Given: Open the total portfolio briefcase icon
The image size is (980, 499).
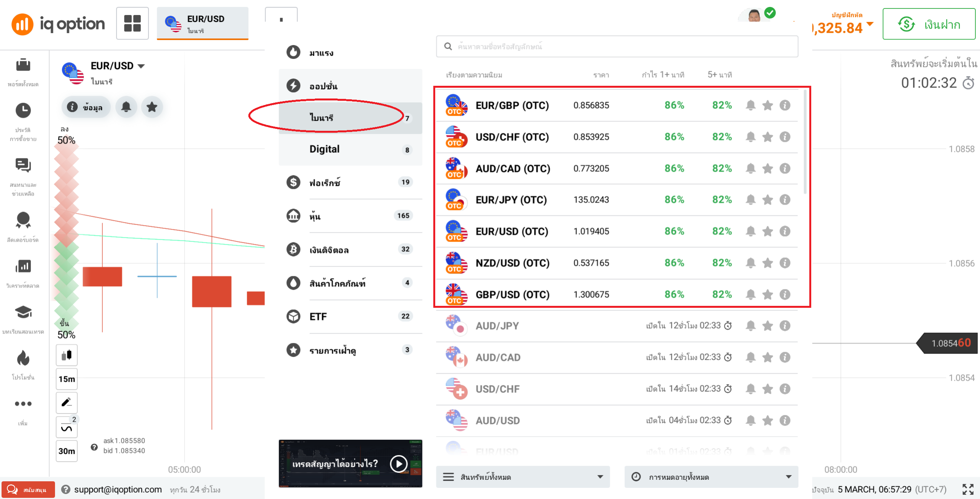Looking at the screenshot, I should point(23,65).
